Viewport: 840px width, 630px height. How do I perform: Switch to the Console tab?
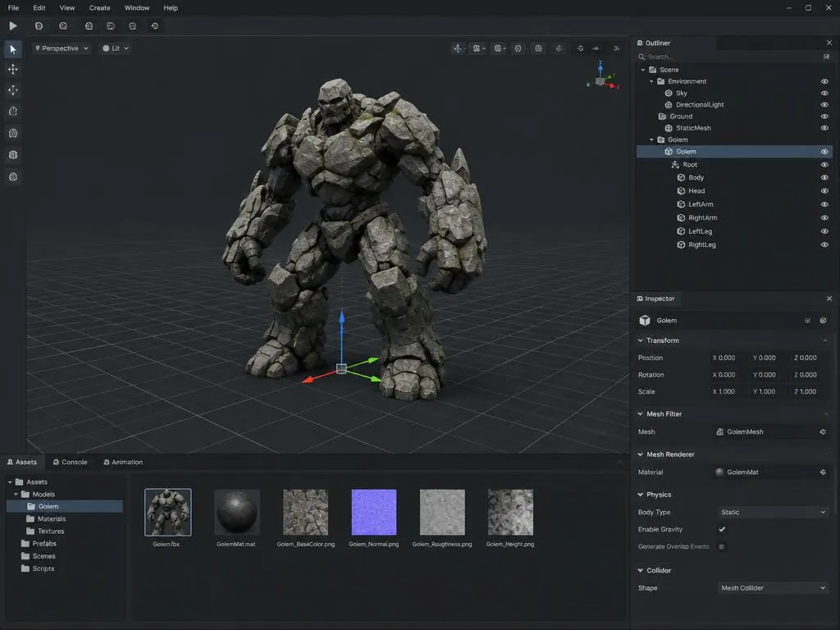tap(71, 462)
